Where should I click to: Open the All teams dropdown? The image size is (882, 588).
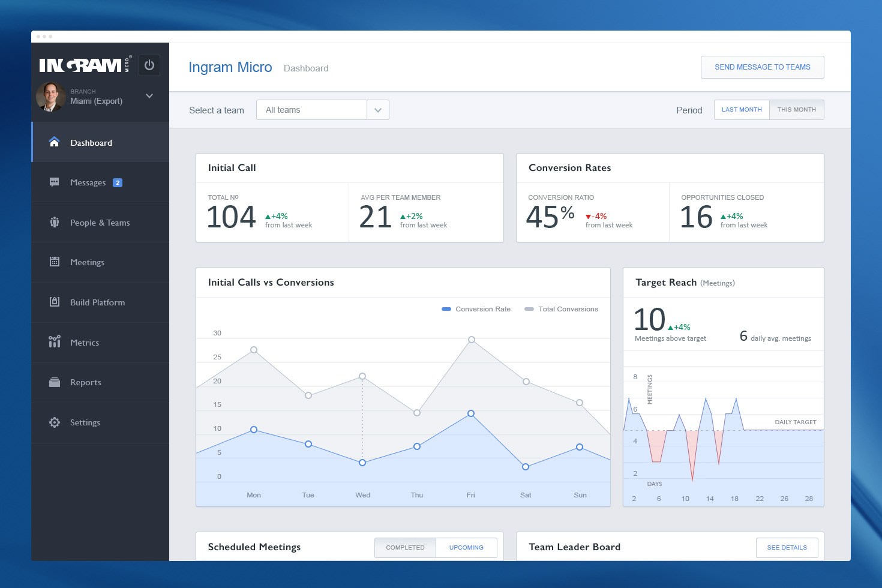[x=322, y=110]
